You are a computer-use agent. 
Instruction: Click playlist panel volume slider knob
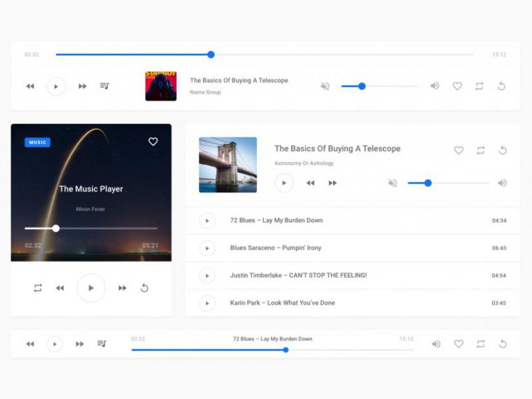point(428,183)
